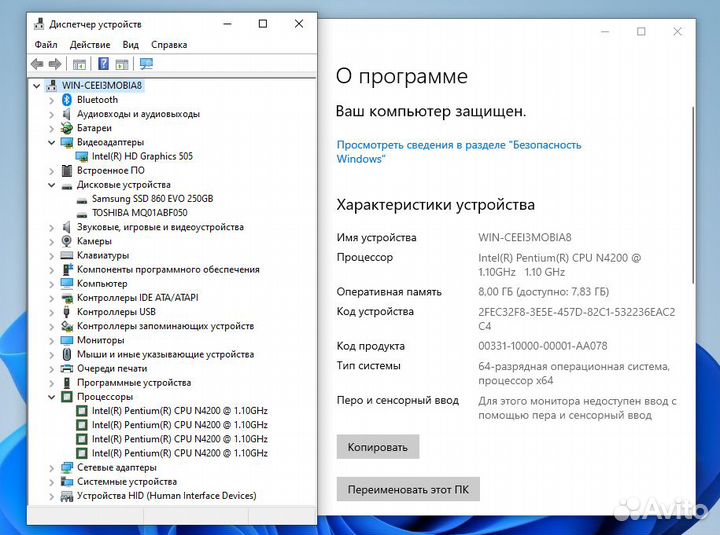Click the speaker icon for Аудиовходы и аудиовыходы

tap(67, 114)
